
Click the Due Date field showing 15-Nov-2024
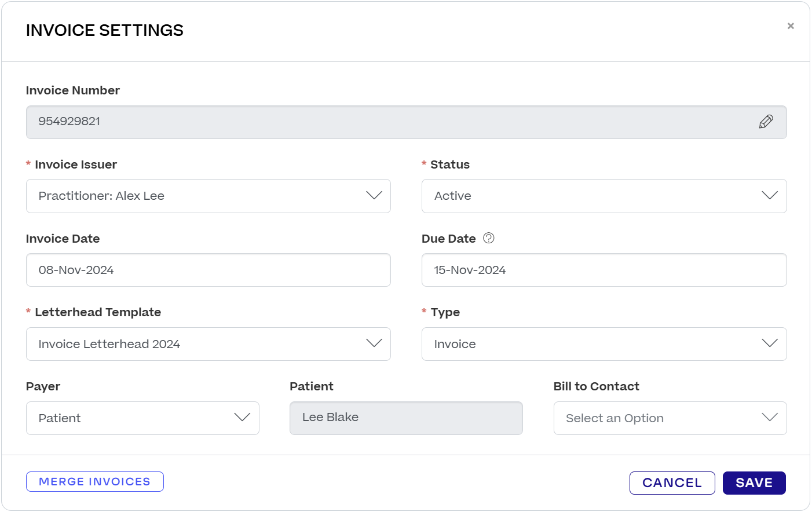[604, 269]
